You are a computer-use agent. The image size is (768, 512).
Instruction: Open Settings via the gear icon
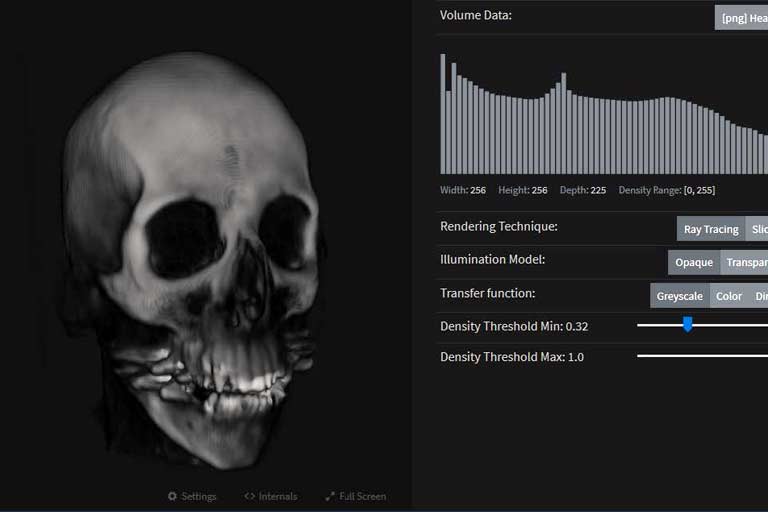tap(173, 496)
